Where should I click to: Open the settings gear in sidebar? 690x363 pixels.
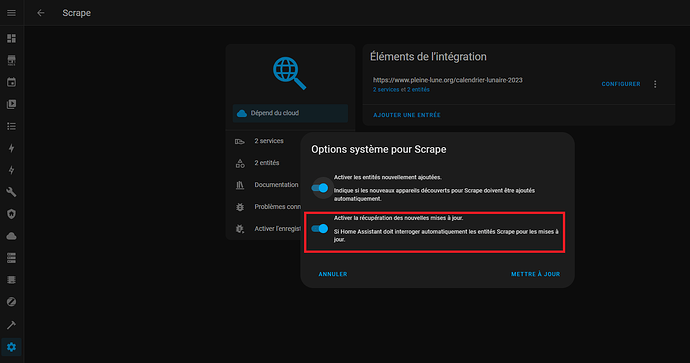click(x=11, y=347)
